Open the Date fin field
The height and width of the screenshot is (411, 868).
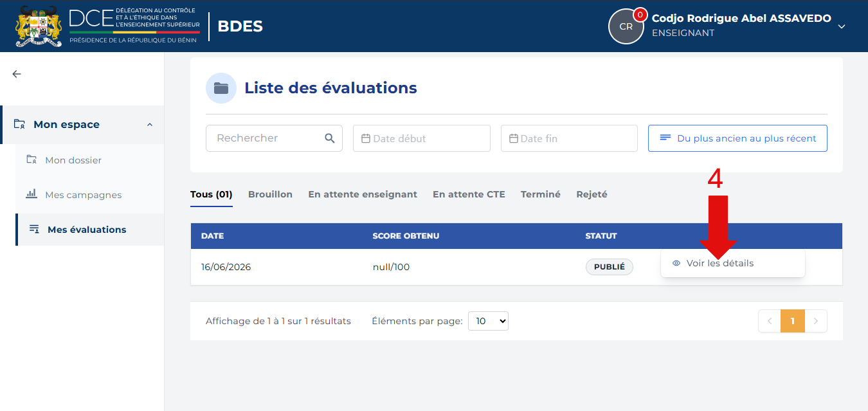pos(569,138)
